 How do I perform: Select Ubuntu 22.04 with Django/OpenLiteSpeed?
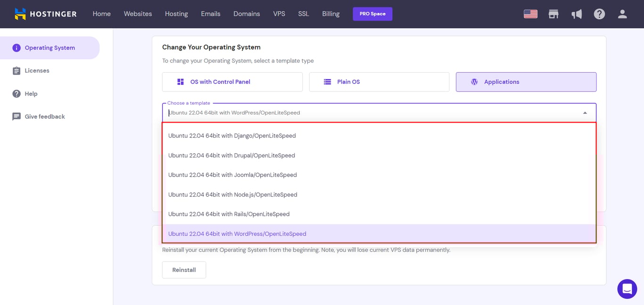coord(232,135)
